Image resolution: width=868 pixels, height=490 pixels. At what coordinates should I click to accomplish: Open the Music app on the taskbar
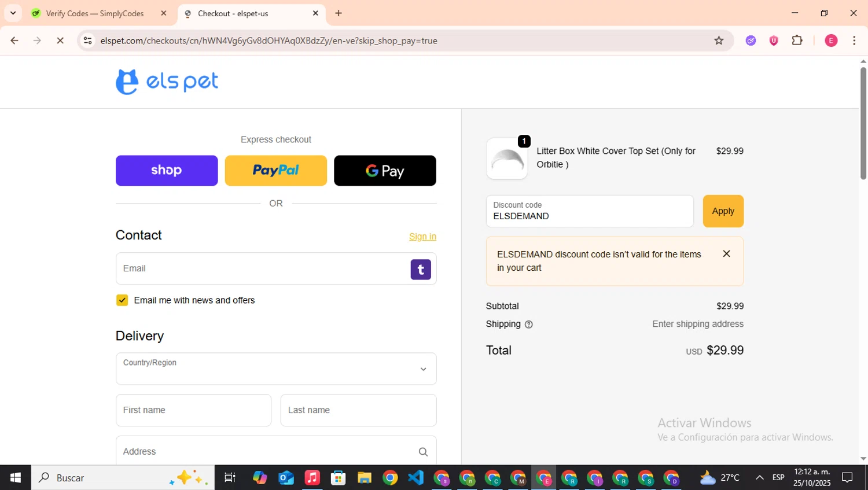pyautogui.click(x=312, y=478)
